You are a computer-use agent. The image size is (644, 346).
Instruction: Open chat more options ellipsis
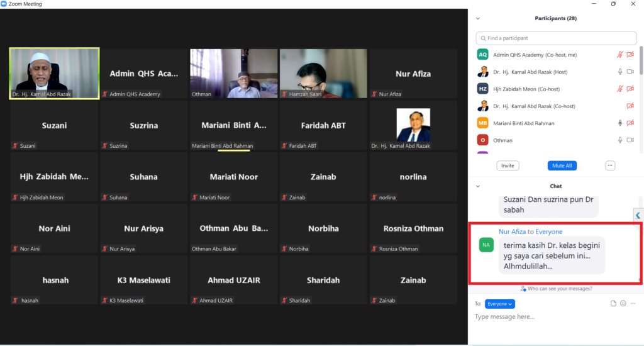pos(633,304)
